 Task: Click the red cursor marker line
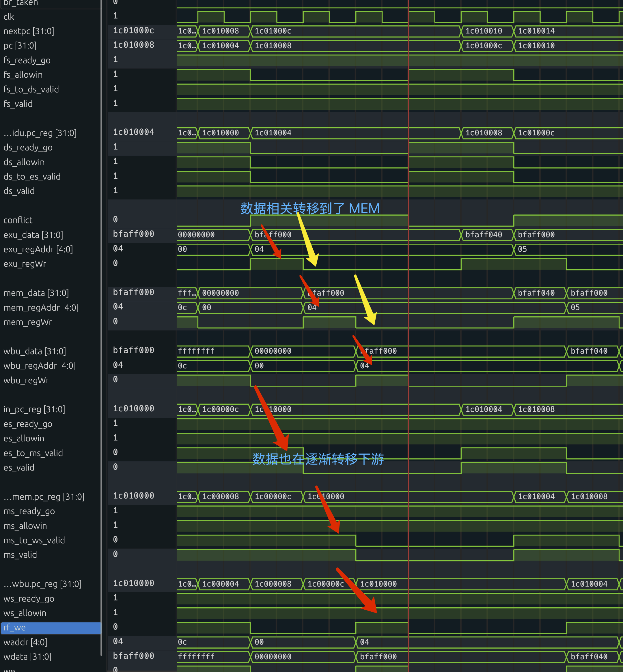click(x=408, y=337)
